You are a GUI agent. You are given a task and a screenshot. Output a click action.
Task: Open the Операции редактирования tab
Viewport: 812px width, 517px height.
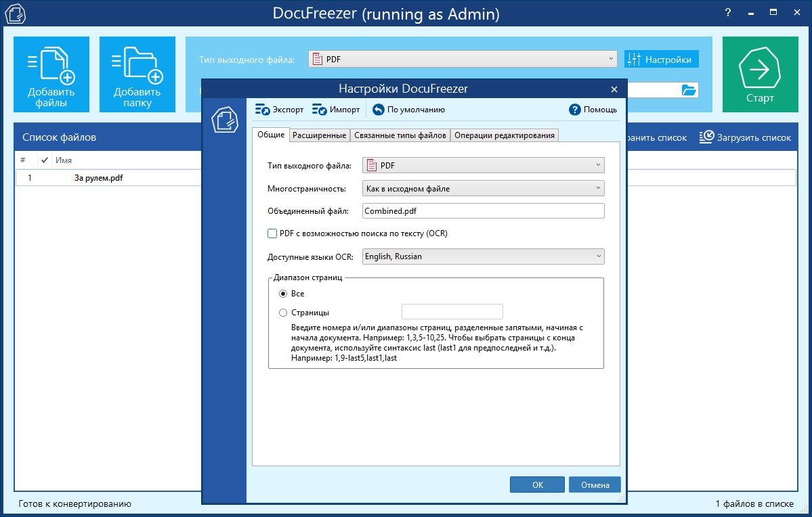coord(505,135)
